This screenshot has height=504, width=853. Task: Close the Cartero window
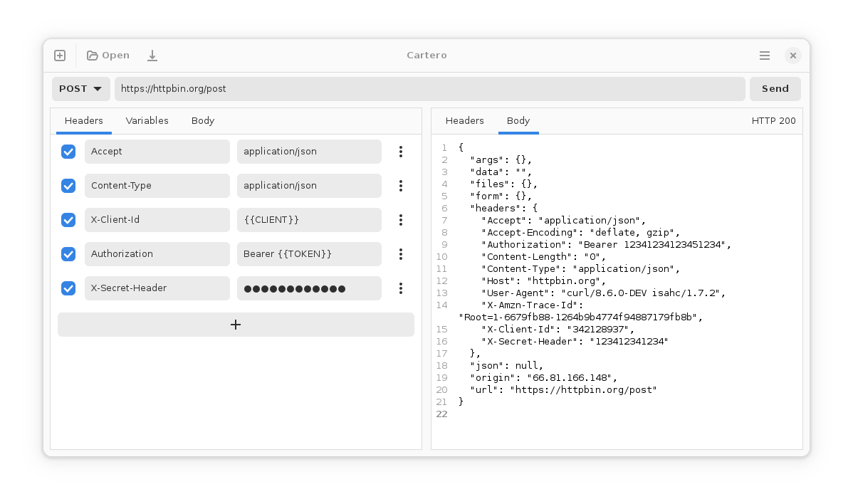(x=792, y=56)
